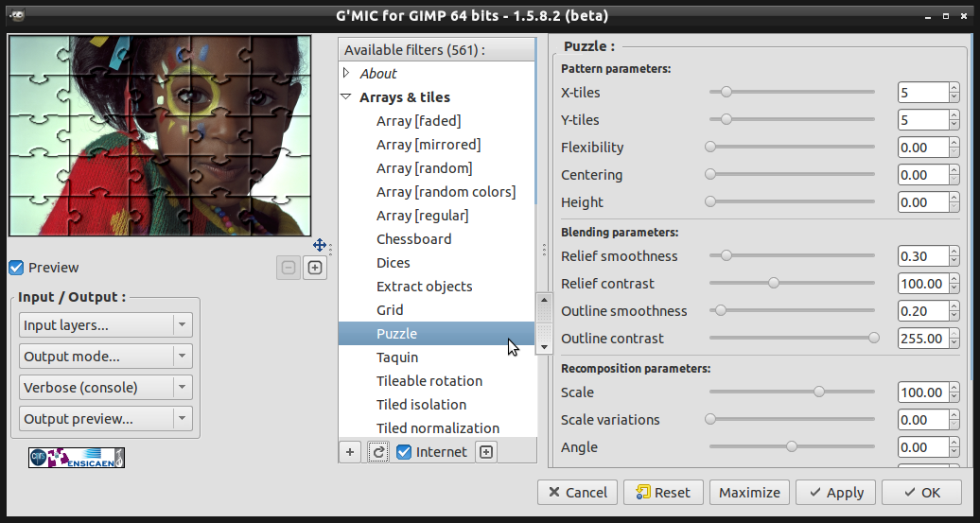Click the Scale variations value field

(923, 420)
